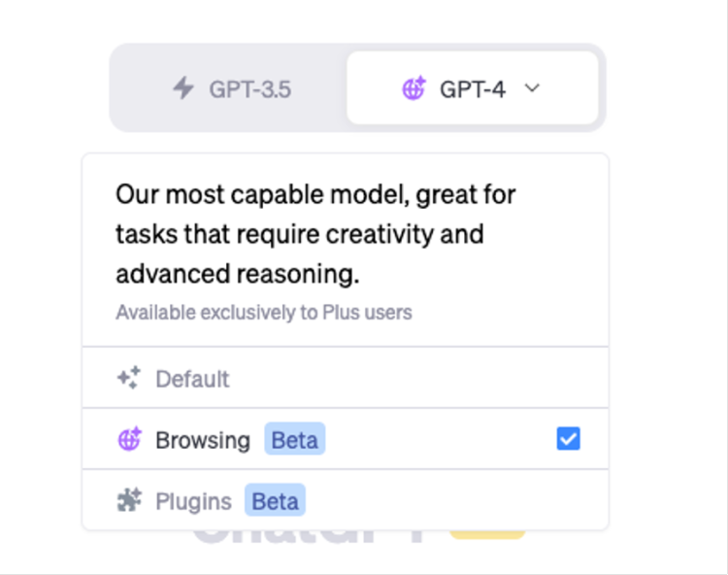728x575 pixels.
Task: Click the purple globe icon beside Browsing
Action: tap(128, 440)
